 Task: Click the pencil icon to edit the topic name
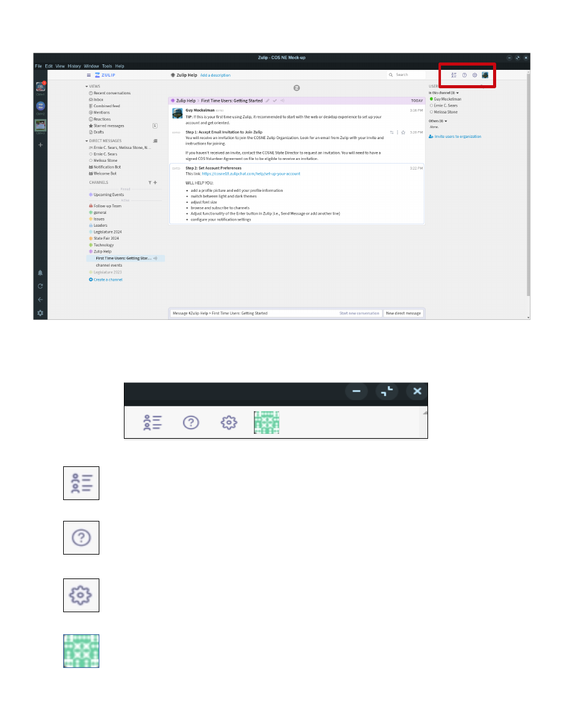(x=267, y=100)
